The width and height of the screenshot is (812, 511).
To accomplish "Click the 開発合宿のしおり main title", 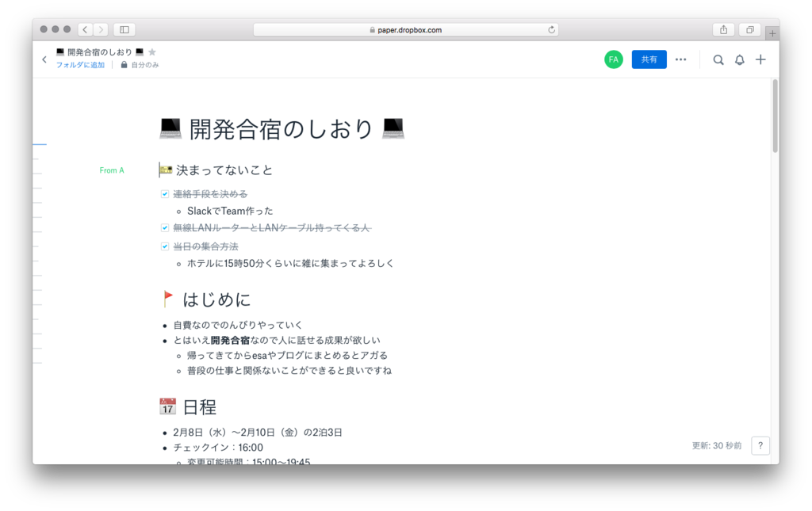I will (281, 129).
